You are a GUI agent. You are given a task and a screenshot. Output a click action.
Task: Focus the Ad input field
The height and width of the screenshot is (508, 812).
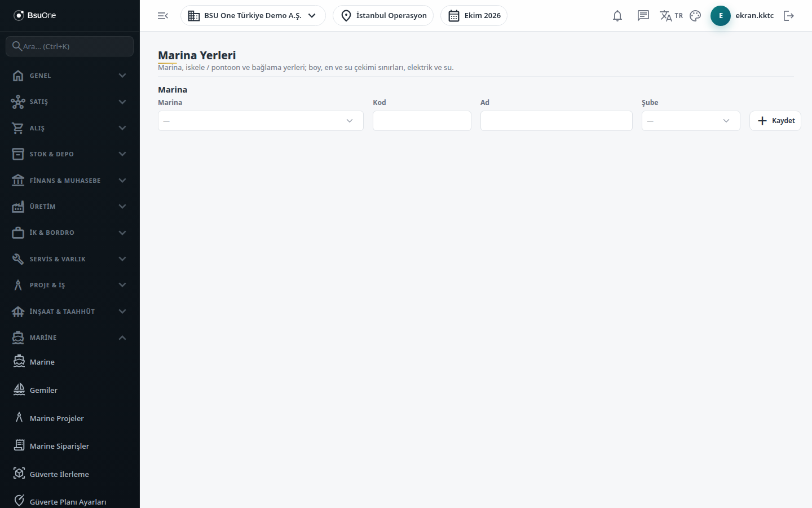[x=557, y=121]
